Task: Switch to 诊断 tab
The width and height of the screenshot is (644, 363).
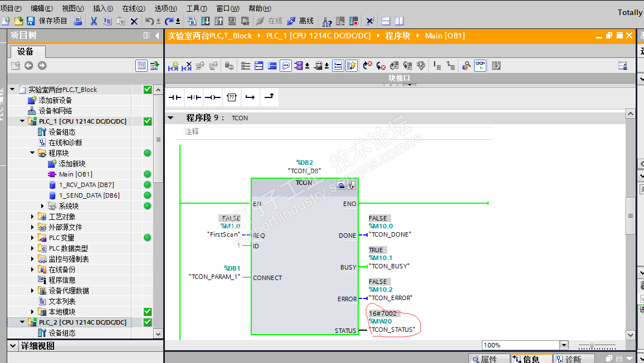Action: pos(573,359)
